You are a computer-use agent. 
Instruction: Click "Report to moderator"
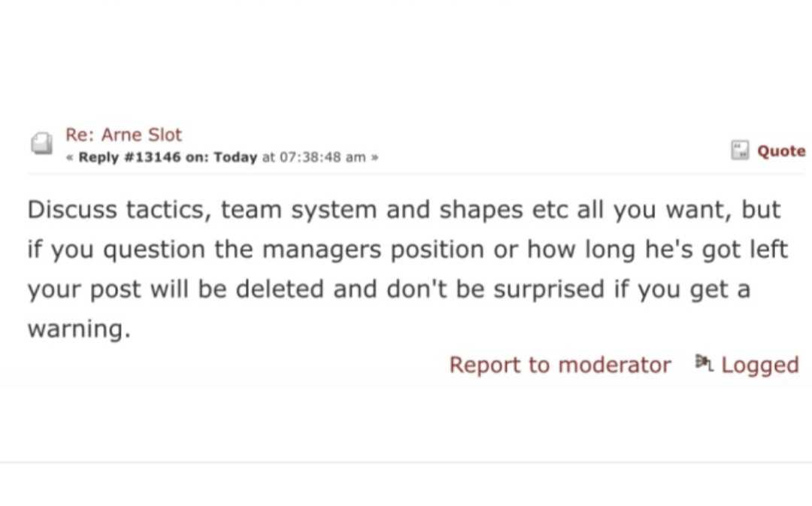[559, 365]
